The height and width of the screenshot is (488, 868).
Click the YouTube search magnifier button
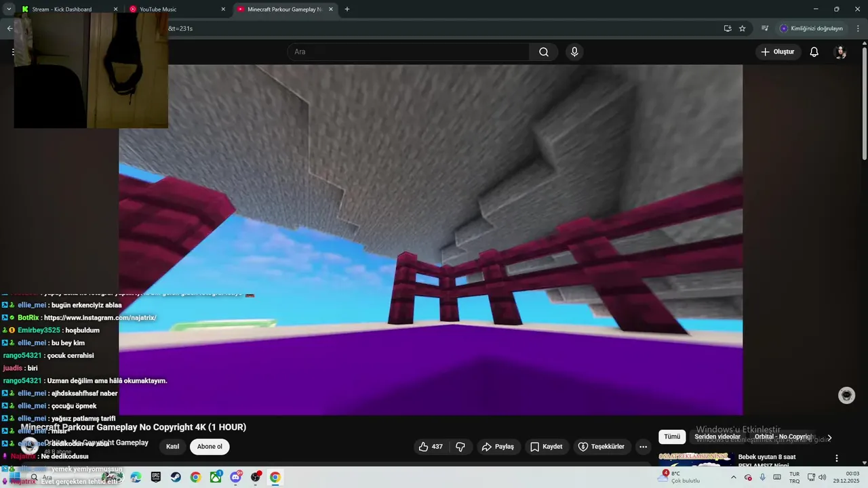[544, 52]
